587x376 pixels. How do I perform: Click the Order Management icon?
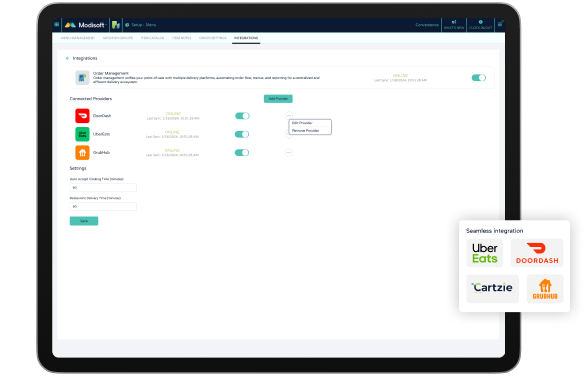82,78
